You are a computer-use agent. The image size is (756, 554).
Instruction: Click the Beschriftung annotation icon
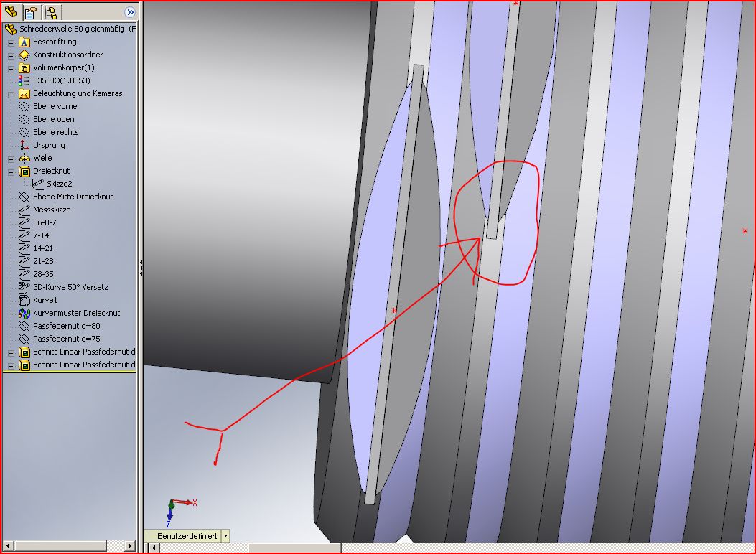[24, 42]
